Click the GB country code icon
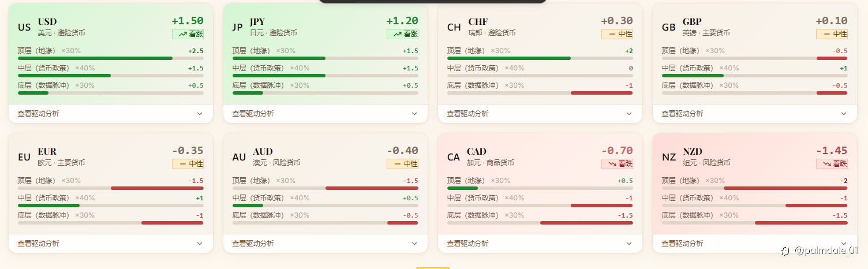 point(668,27)
